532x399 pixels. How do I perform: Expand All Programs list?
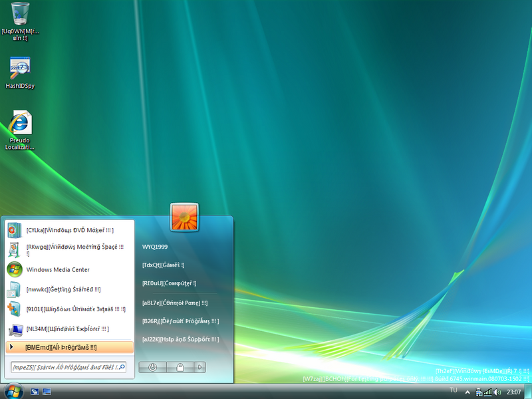click(x=70, y=347)
